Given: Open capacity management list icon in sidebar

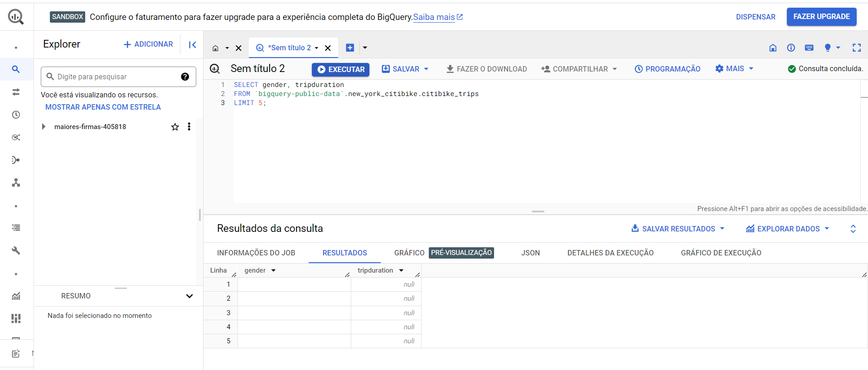Looking at the screenshot, I should click(x=16, y=228).
